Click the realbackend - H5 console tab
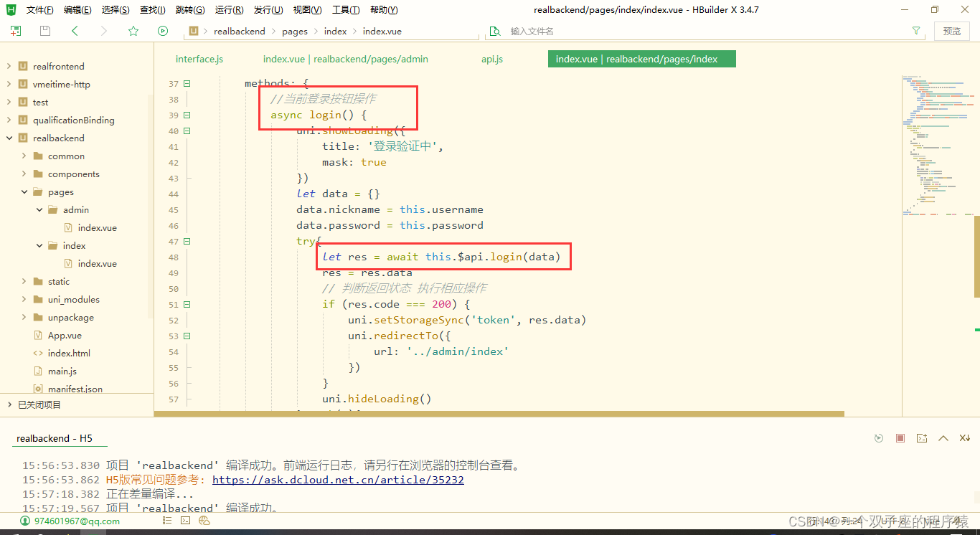 55,438
